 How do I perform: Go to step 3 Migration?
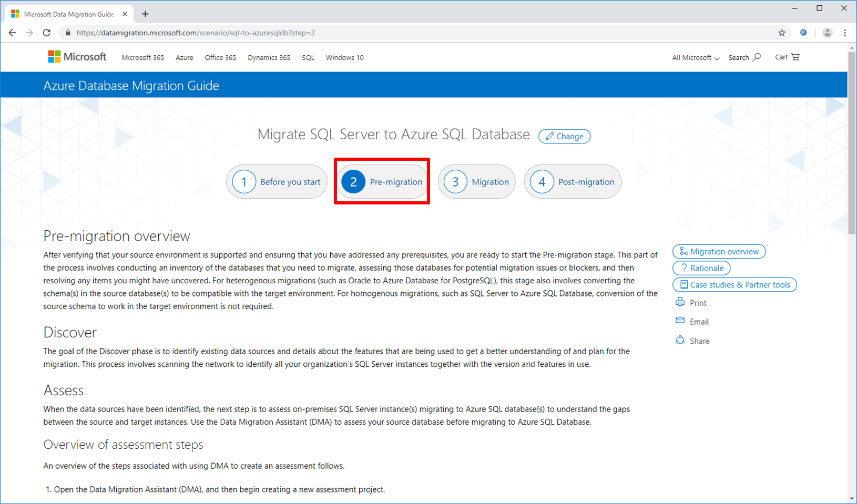point(477,182)
